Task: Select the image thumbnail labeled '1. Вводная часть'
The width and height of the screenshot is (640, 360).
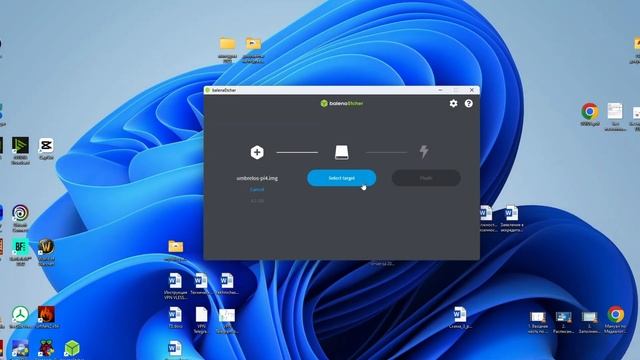Action: tap(538, 322)
